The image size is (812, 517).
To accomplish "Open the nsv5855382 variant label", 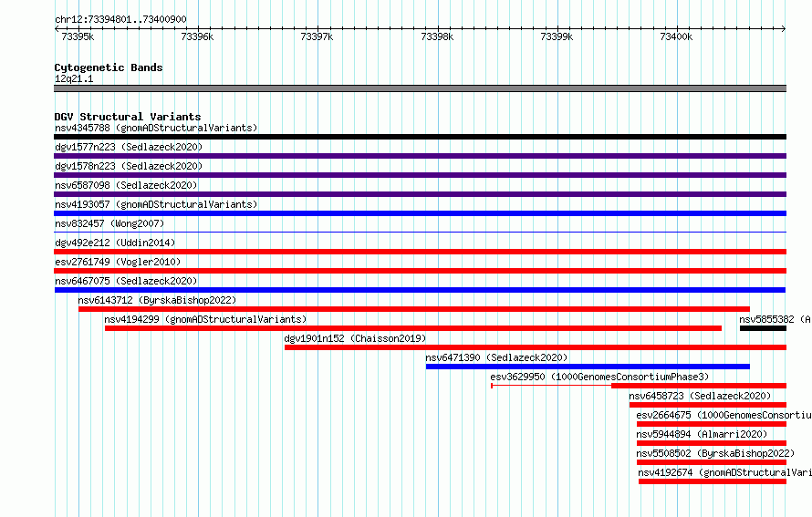I will 775,319.
